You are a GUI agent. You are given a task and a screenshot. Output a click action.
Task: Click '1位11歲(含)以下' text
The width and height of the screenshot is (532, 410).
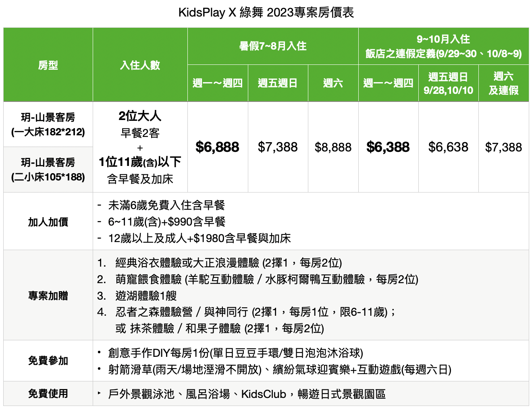tap(140, 162)
